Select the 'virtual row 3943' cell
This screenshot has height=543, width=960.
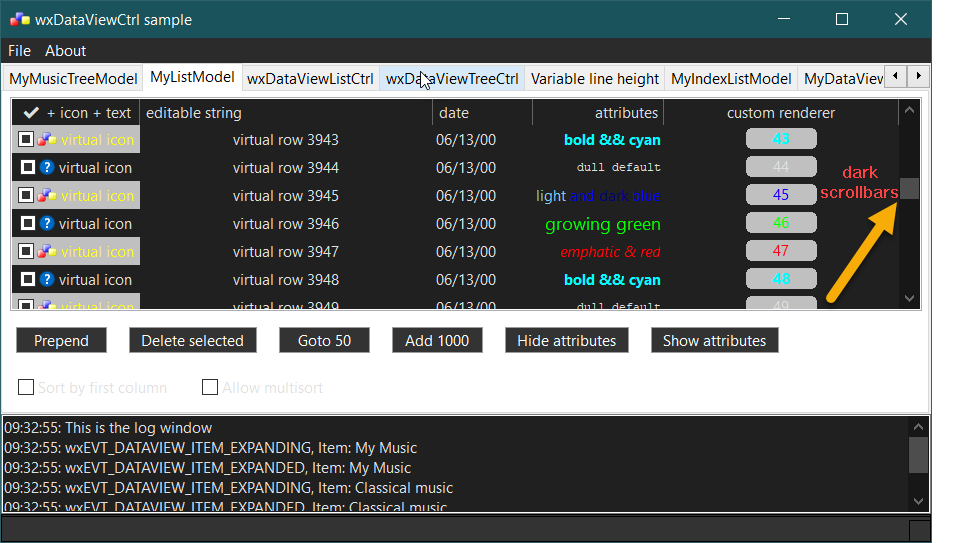pos(286,140)
